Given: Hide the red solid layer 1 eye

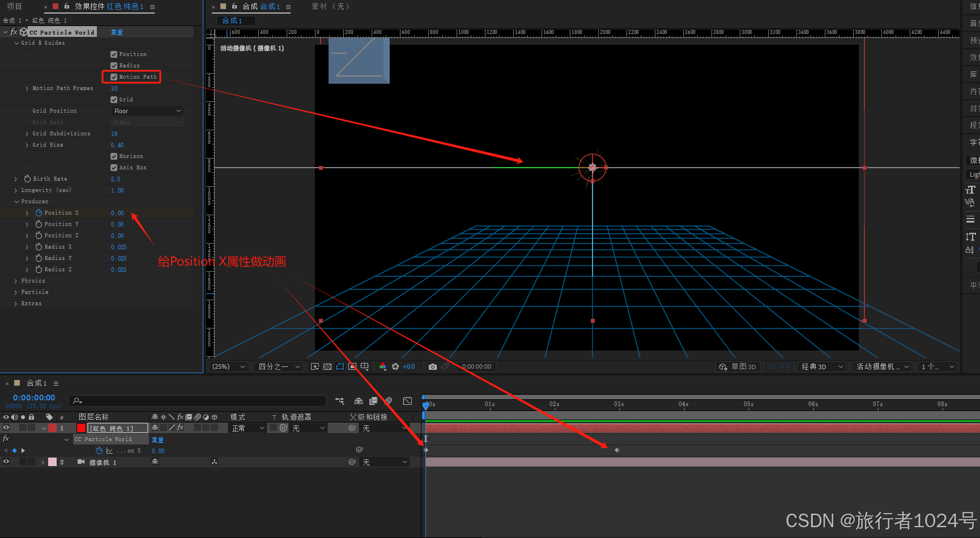Looking at the screenshot, I should [x=6, y=428].
